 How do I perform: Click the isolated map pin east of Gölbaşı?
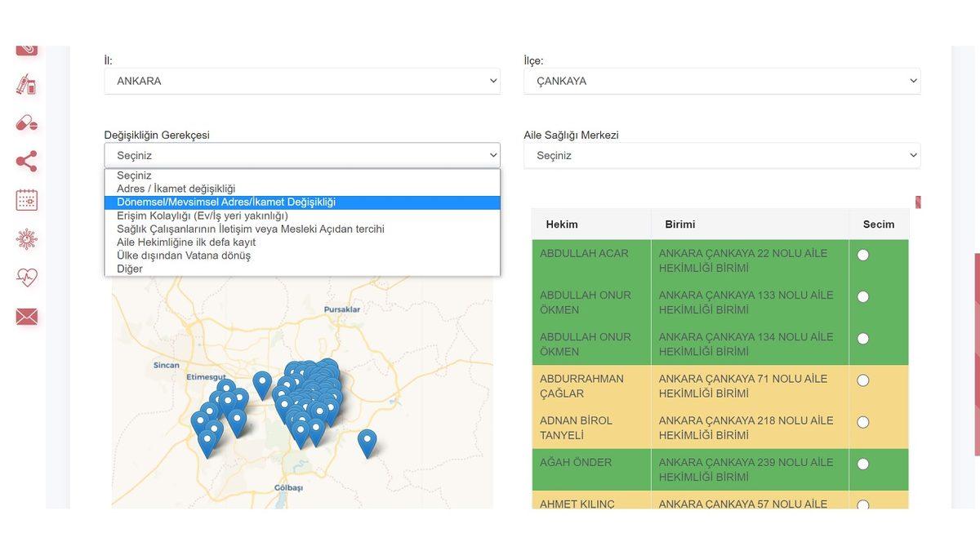click(x=367, y=442)
